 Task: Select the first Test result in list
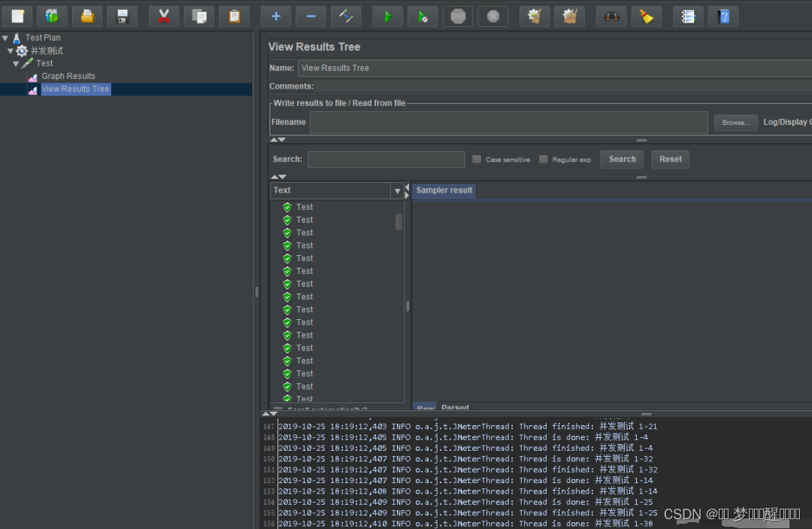coord(304,207)
